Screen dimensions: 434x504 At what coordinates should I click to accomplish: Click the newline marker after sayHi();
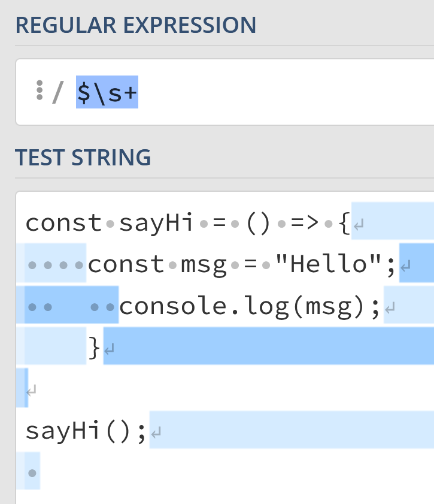[x=156, y=433]
